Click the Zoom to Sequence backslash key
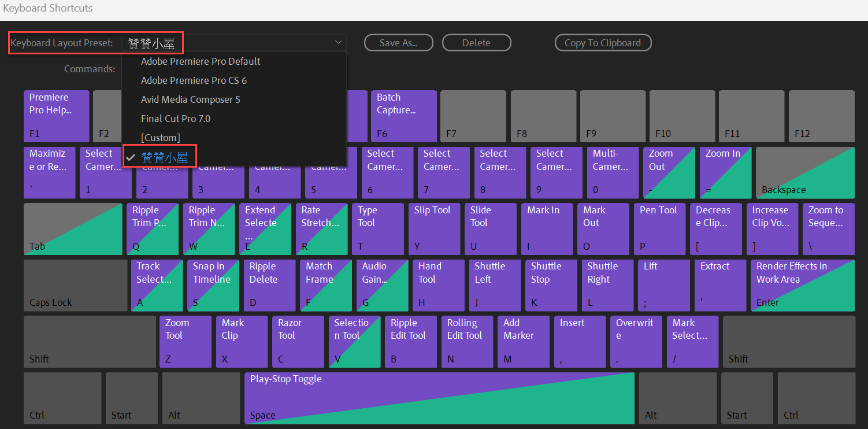This screenshot has height=429, width=868. (x=829, y=229)
